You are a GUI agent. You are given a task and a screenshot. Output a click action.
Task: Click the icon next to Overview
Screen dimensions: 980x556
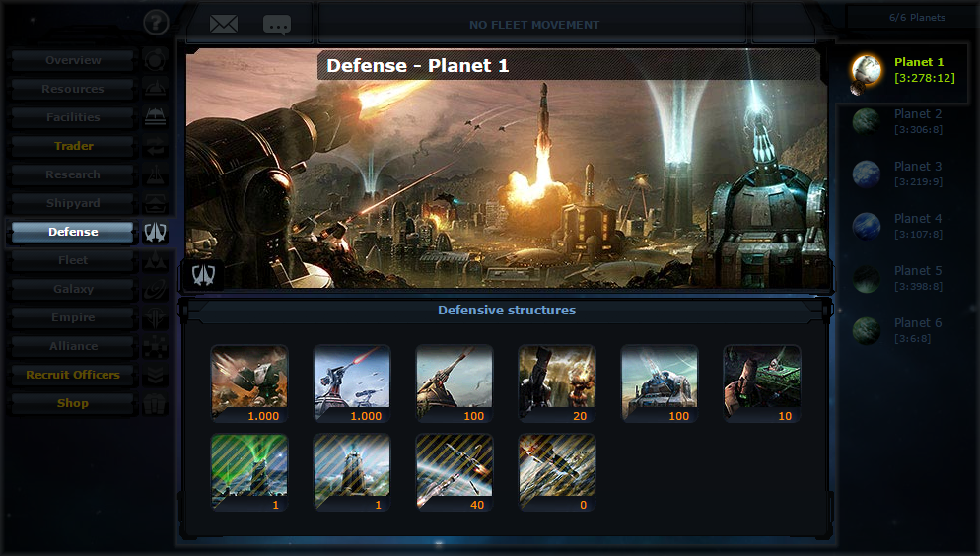(x=155, y=60)
